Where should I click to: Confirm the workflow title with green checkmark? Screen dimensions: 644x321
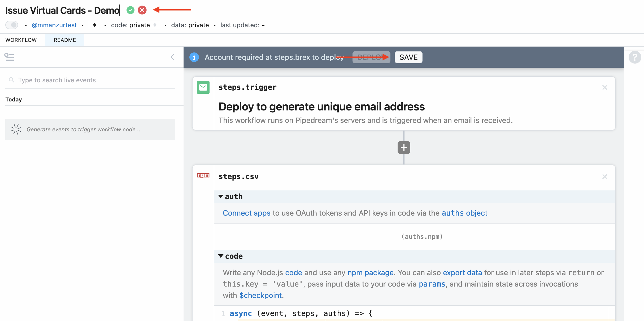point(130,10)
